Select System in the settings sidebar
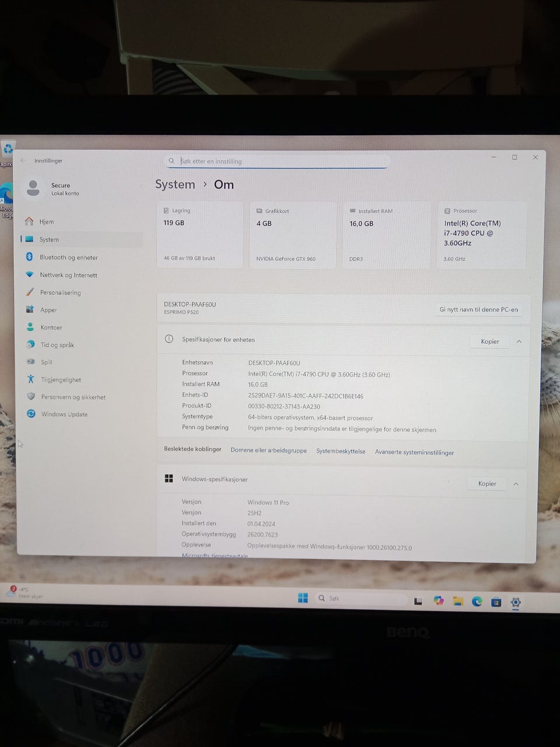 point(81,239)
